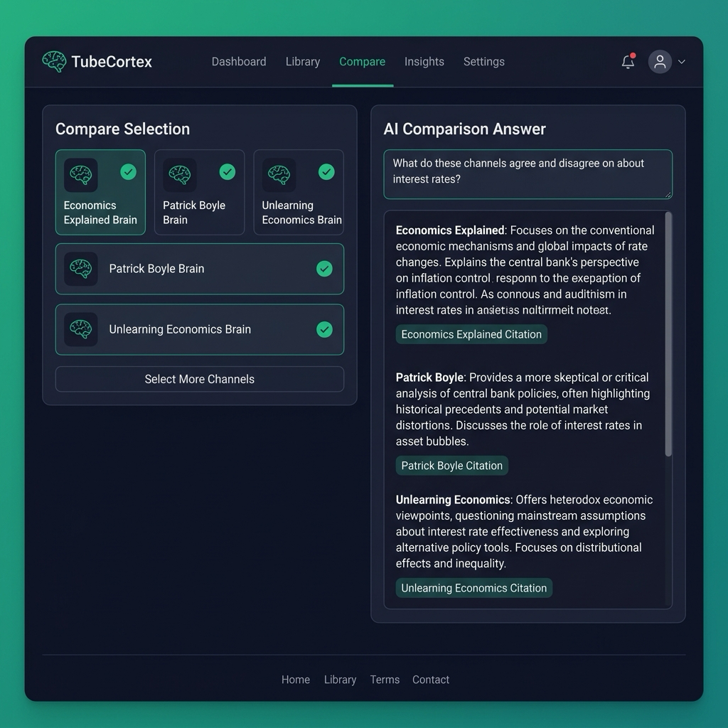Click brain icon in Unlearning Economics Brain row
728x728 pixels.
pos(81,330)
